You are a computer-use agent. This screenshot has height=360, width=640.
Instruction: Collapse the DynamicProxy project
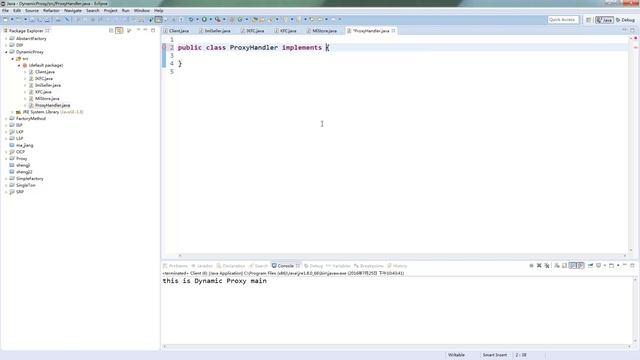coord(6,52)
